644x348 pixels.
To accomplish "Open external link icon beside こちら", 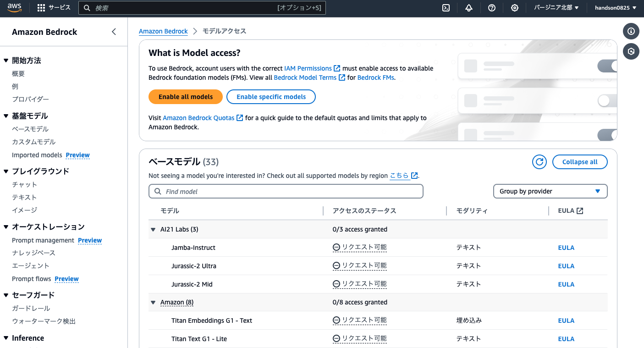I will point(414,176).
